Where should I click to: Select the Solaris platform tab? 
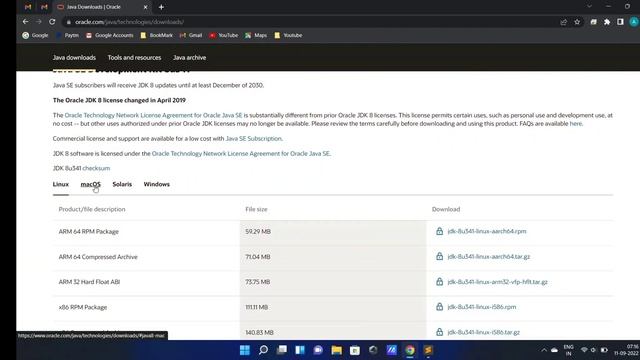pyautogui.click(x=122, y=184)
